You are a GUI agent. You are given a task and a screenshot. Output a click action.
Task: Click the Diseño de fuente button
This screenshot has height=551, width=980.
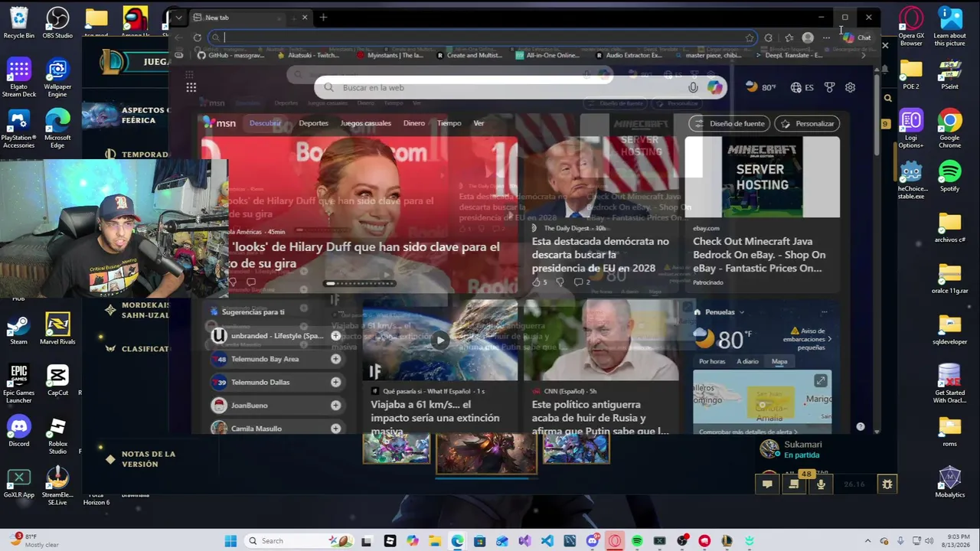[728, 123]
